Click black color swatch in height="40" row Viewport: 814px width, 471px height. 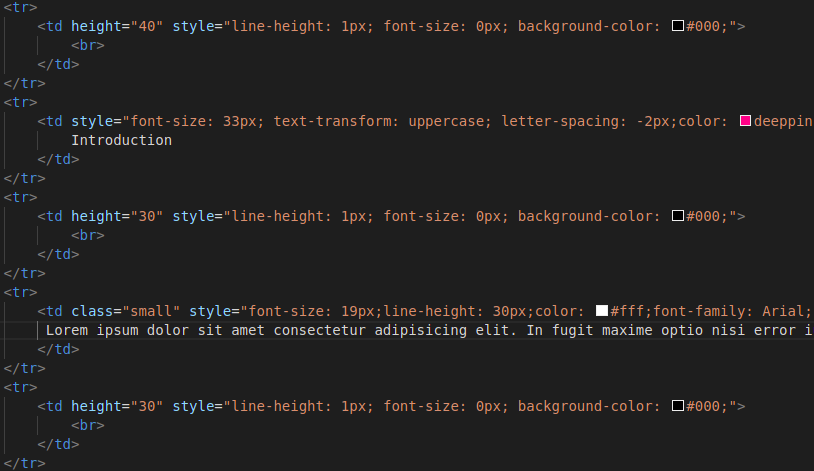pos(677,25)
